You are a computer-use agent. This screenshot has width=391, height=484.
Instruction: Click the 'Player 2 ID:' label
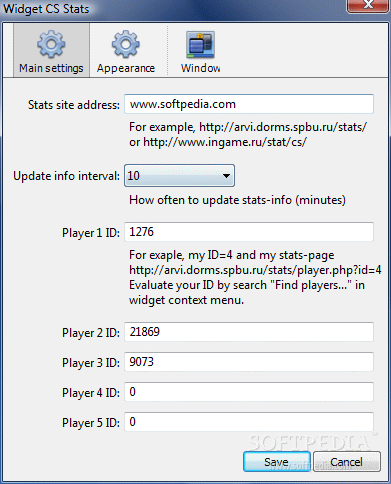tap(91, 333)
